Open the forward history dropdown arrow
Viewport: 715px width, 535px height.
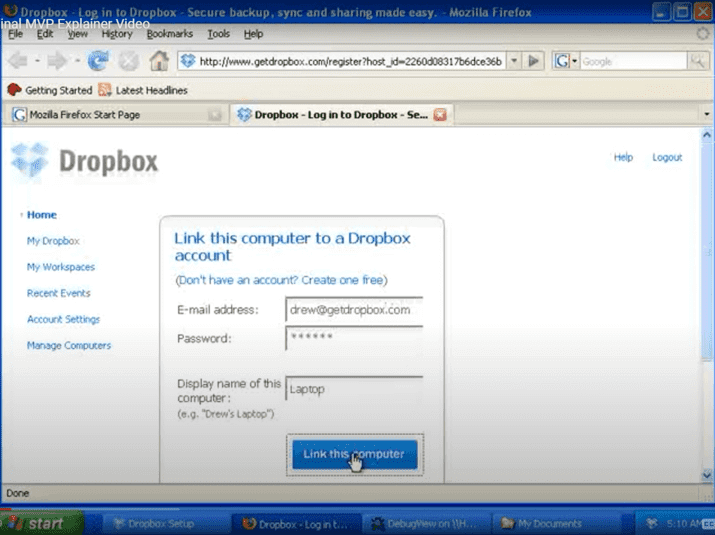(x=77, y=61)
